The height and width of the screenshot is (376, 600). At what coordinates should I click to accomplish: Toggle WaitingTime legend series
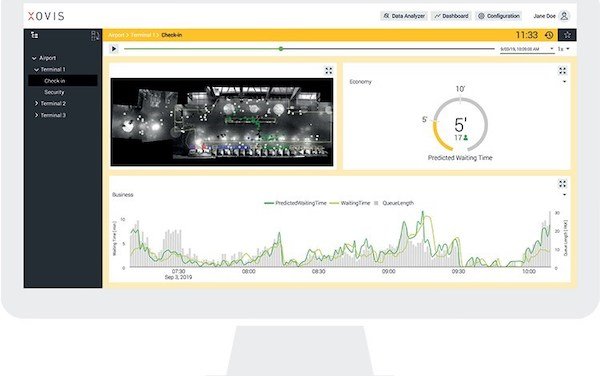(350, 203)
